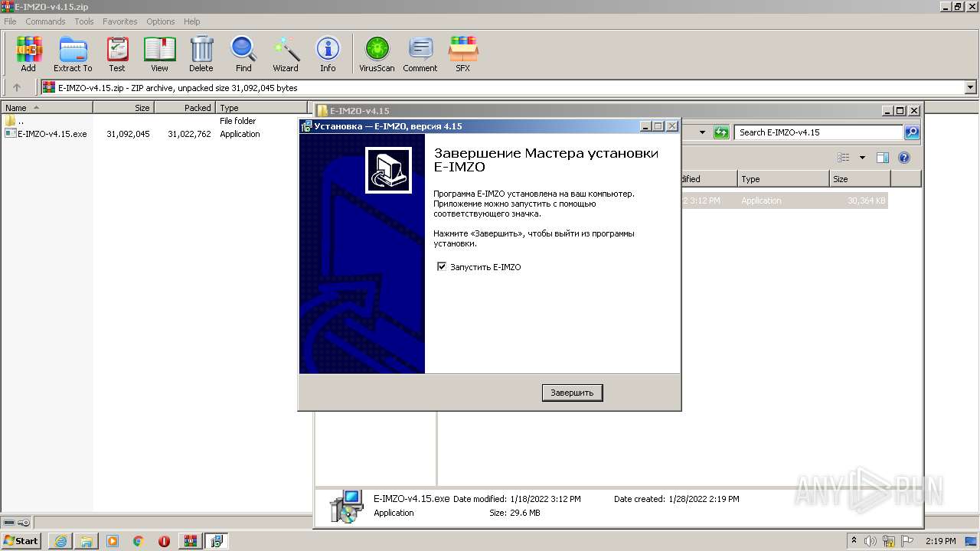980x551 pixels.
Task: Sort by the Name column in WinRAR
Action: [x=47, y=108]
